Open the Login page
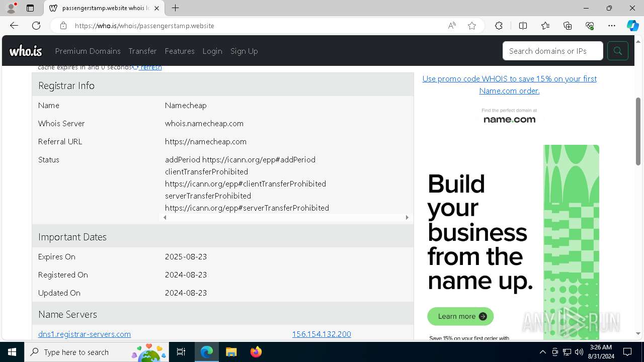Image resolution: width=644 pixels, height=362 pixels. click(x=212, y=51)
